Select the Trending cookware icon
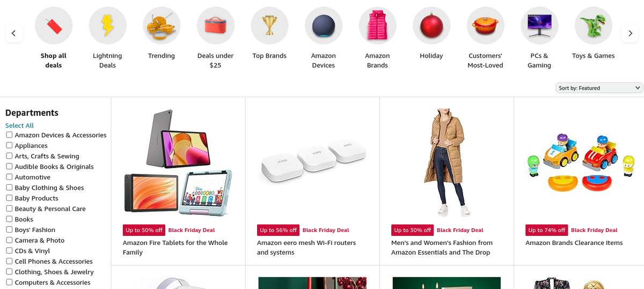The width and height of the screenshot is (644, 289). coord(162,25)
